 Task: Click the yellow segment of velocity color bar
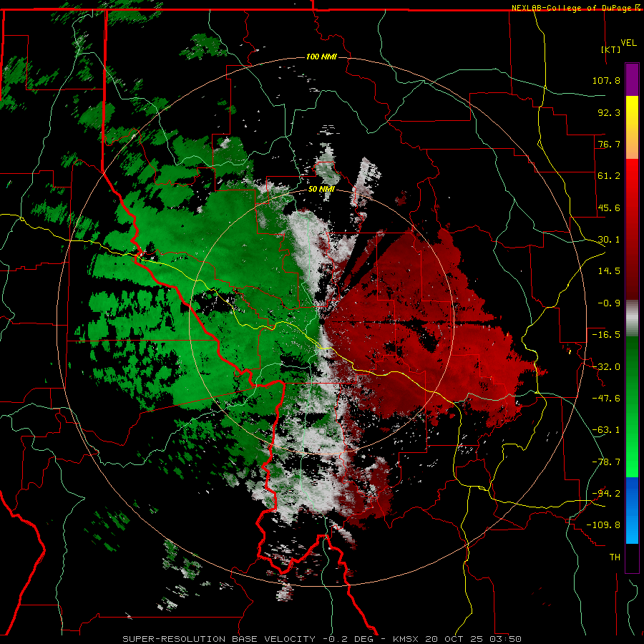[632, 111]
